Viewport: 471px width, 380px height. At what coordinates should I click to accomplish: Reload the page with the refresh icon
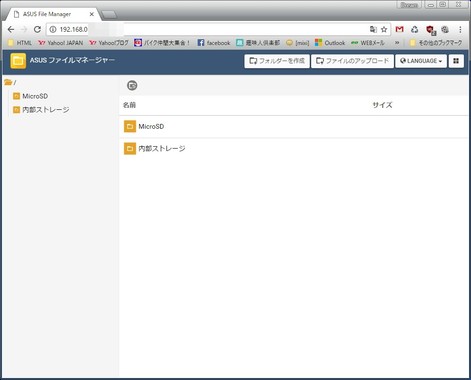pyautogui.click(x=37, y=29)
